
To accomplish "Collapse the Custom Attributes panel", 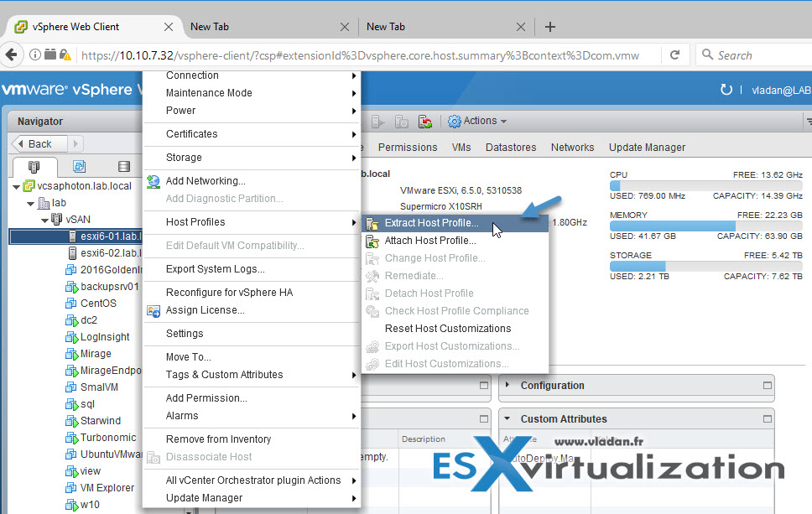I will [x=507, y=418].
